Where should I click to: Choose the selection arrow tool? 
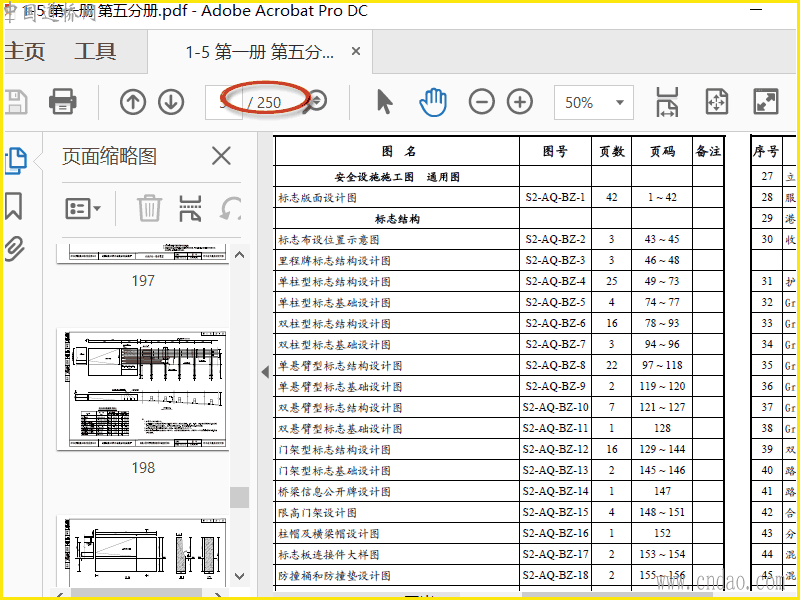coord(385,102)
